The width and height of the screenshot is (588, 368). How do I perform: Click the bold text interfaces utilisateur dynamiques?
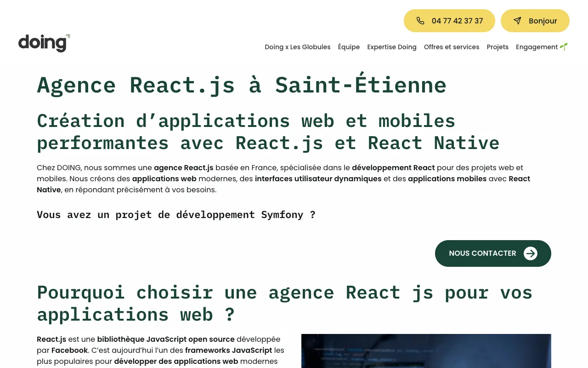(318, 178)
